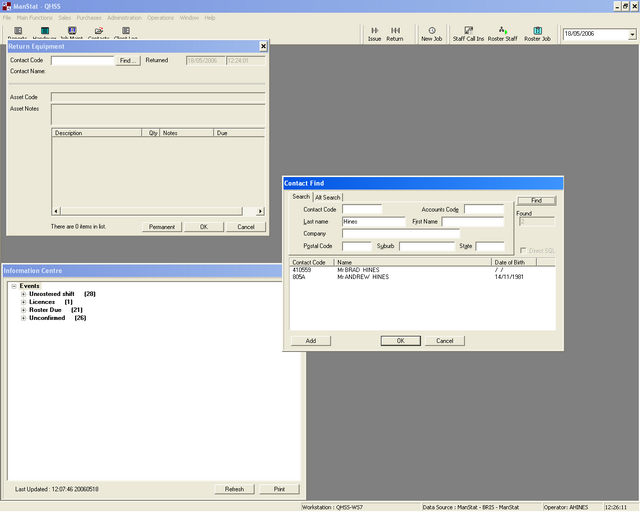This screenshot has width=640, height=512.
Task: Open the date dropdown showing 18/05/2006
Action: (x=632, y=35)
